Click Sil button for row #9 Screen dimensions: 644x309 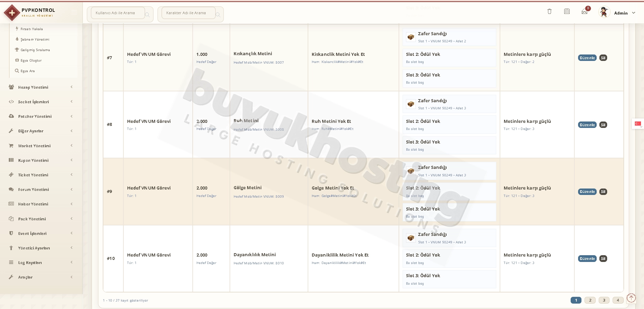pyautogui.click(x=603, y=192)
